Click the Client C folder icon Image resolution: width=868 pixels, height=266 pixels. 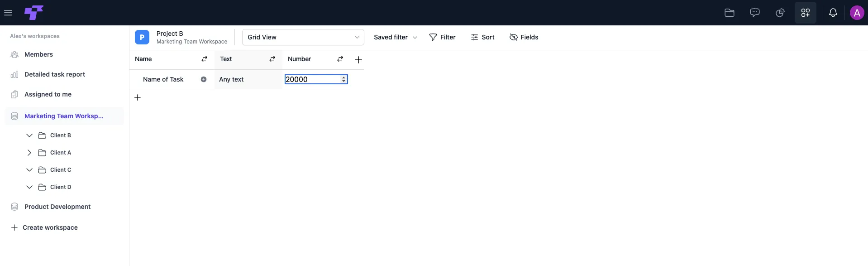pos(42,170)
